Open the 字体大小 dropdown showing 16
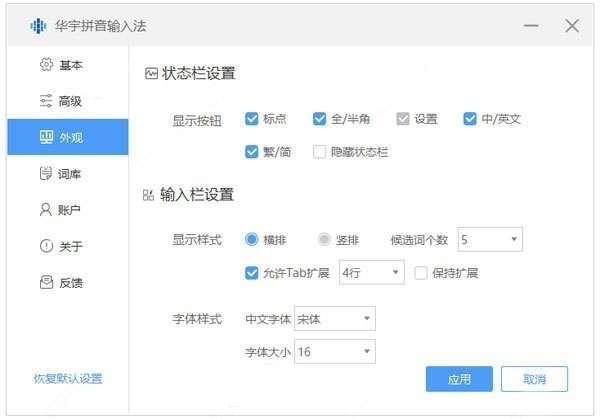Screen dimensions: 600x419 pos(335,351)
